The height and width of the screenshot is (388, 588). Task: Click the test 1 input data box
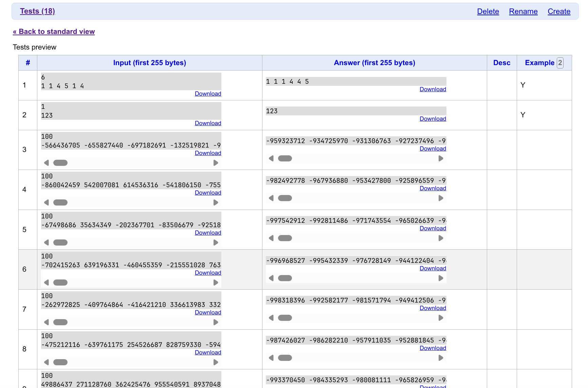(131, 81)
